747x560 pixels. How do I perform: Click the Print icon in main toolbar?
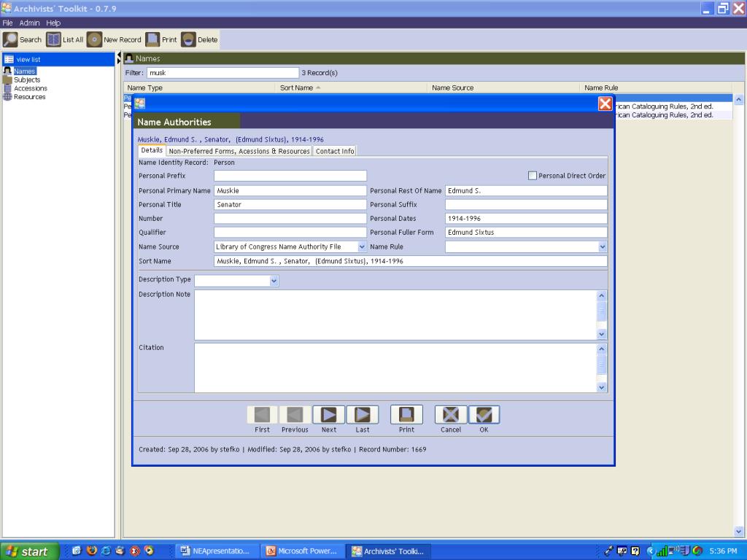tap(152, 39)
